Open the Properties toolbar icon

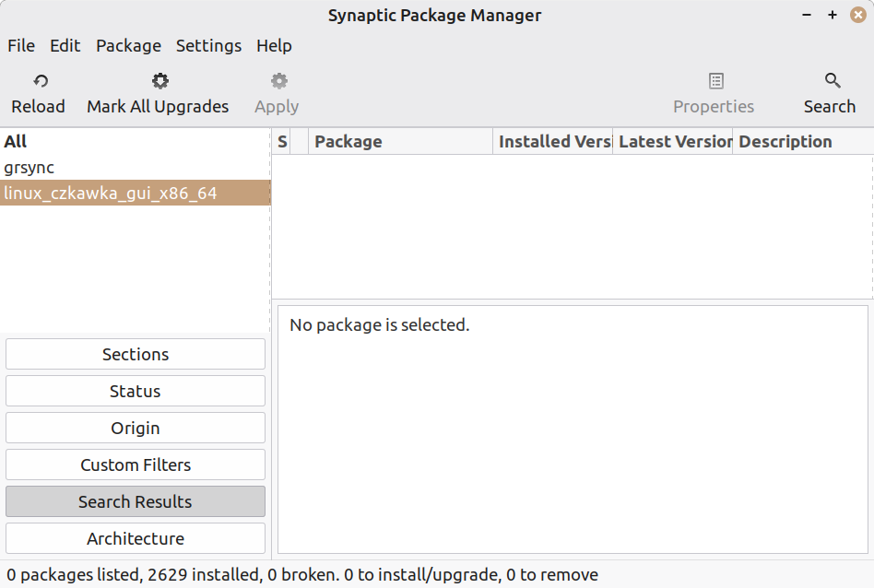coord(715,82)
